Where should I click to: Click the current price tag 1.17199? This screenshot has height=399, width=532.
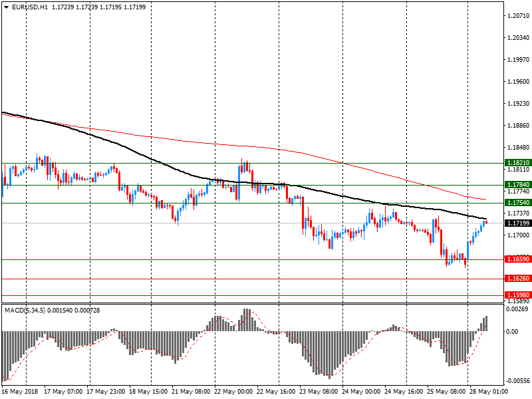518,223
